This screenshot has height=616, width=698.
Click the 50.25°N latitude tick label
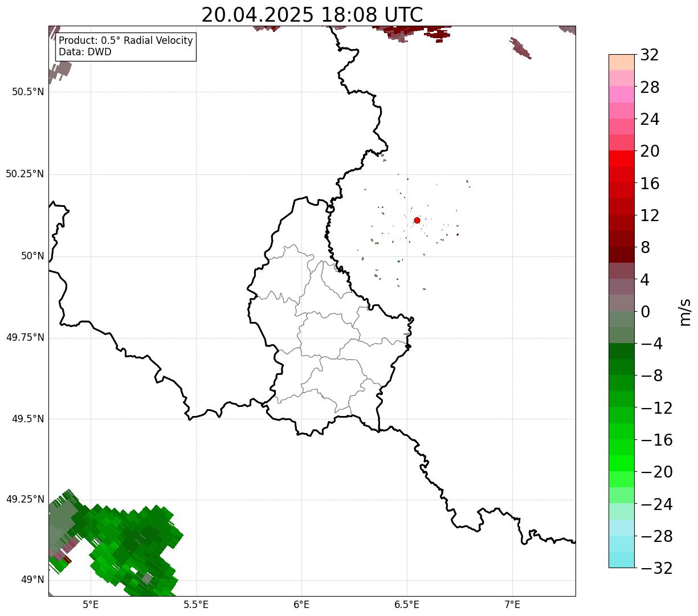[25, 174]
